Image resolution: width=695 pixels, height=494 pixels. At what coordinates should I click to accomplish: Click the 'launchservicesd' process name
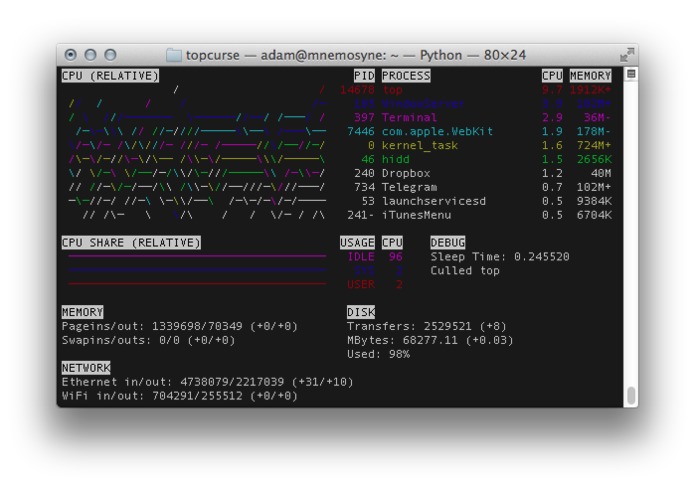(x=434, y=201)
